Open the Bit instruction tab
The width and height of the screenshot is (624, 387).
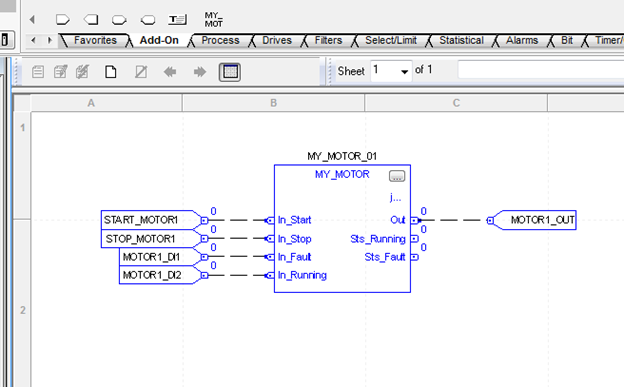(x=567, y=41)
